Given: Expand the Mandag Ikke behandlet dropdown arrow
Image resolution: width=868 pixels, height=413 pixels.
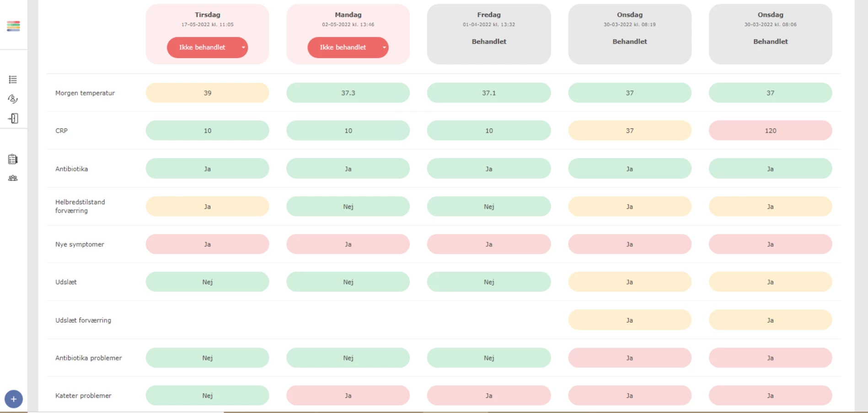Looking at the screenshot, I should coord(384,48).
